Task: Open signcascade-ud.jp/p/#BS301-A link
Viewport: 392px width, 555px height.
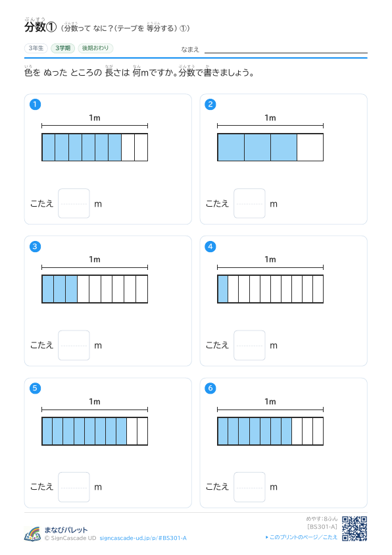Action: point(143,538)
